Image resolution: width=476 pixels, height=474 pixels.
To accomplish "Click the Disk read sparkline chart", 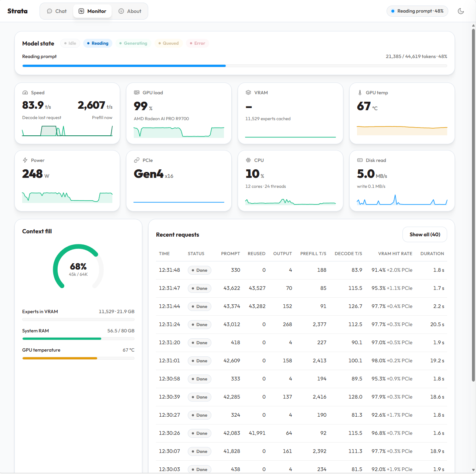I will [402, 199].
